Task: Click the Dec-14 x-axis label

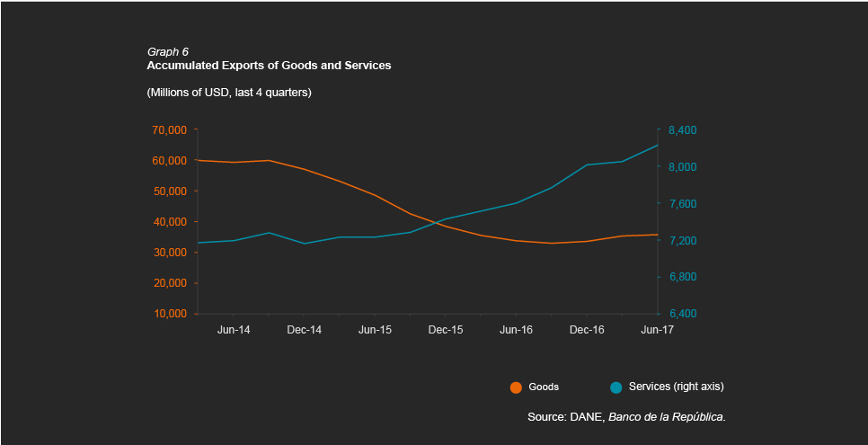Action: coord(304,330)
